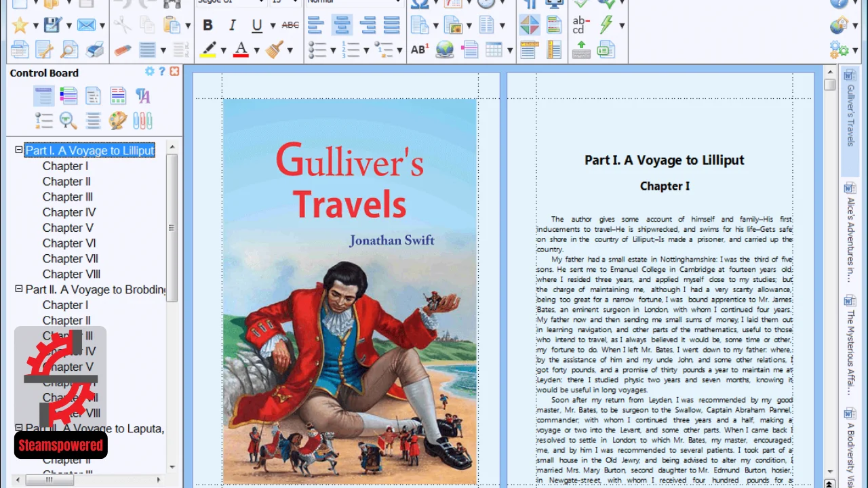868x488 pixels.
Task: Click the Control Board vertical scrollbar thumb
Action: click(x=172, y=227)
